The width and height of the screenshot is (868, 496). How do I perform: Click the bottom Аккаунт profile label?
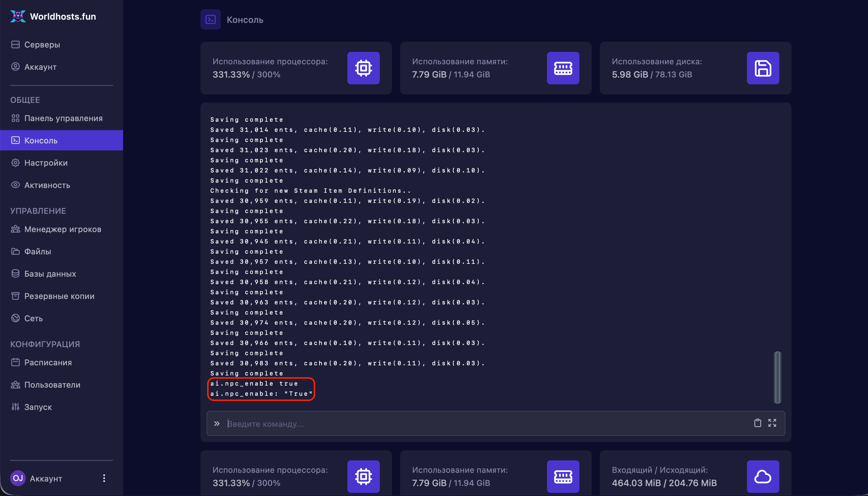tap(46, 478)
